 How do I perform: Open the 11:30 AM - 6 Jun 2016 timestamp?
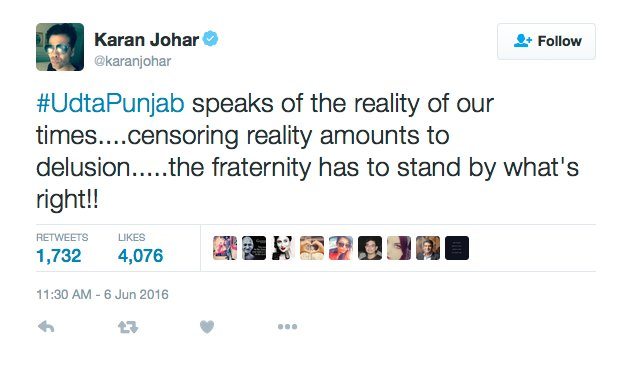tap(102, 294)
